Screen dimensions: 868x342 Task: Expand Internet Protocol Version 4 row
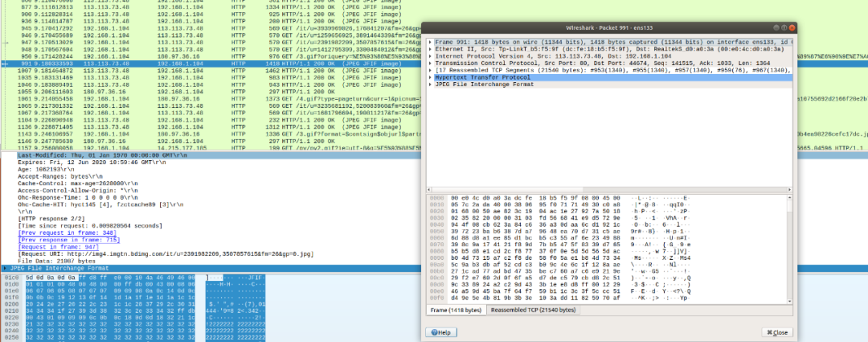[431, 56]
